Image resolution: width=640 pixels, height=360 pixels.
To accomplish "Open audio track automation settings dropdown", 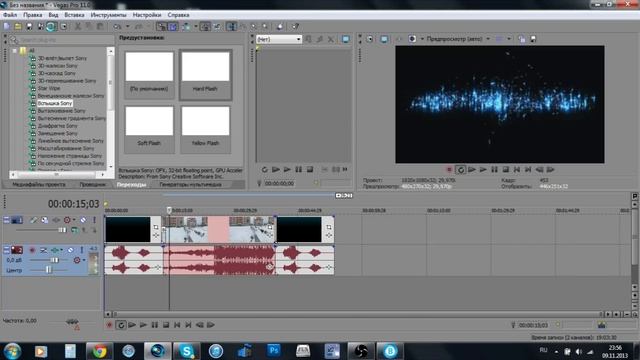I will (x=84, y=260).
